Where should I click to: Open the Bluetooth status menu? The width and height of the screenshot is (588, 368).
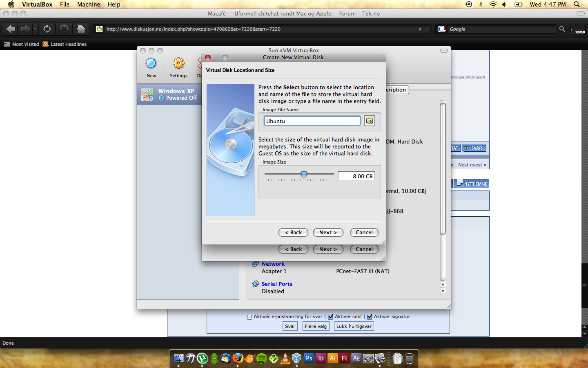click(481, 4)
